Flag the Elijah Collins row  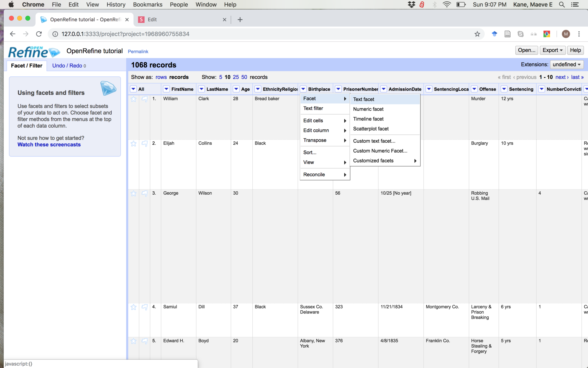point(145,143)
